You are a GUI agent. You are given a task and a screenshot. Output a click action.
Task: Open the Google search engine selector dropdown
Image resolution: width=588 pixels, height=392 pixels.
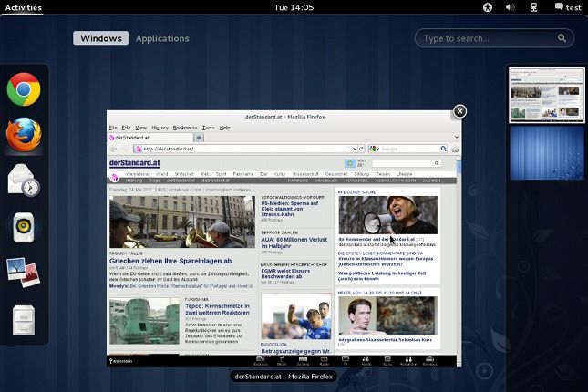(x=375, y=149)
